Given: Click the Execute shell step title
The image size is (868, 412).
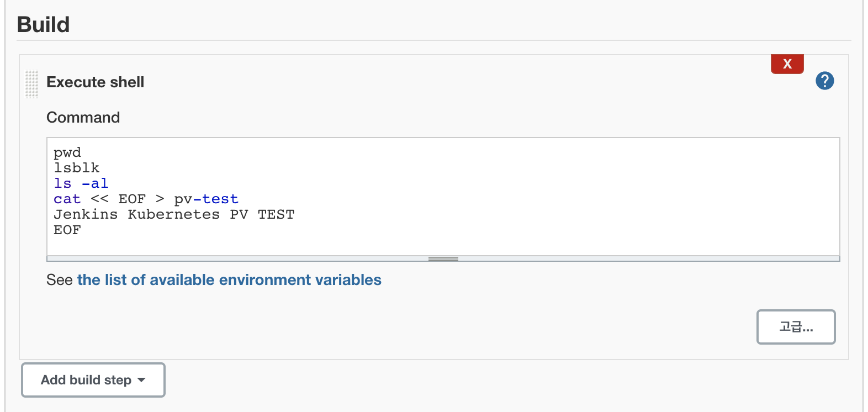Looking at the screenshot, I should [95, 82].
